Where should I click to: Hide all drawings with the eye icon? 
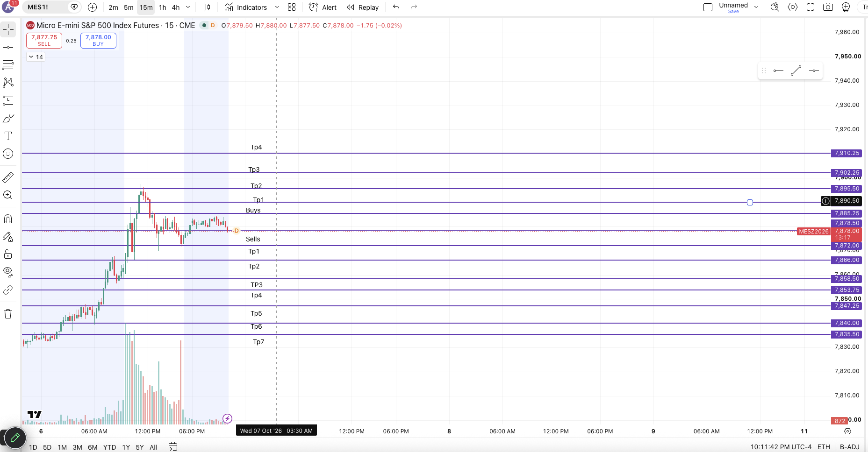(8, 272)
